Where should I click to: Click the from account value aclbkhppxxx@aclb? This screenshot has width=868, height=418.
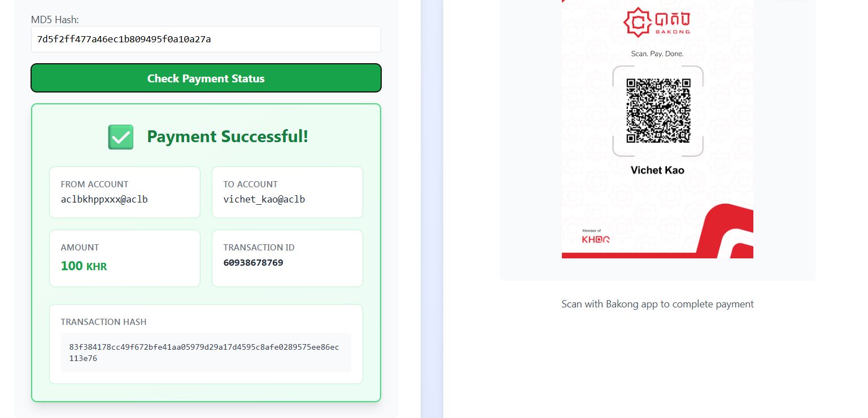pos(104,199)
